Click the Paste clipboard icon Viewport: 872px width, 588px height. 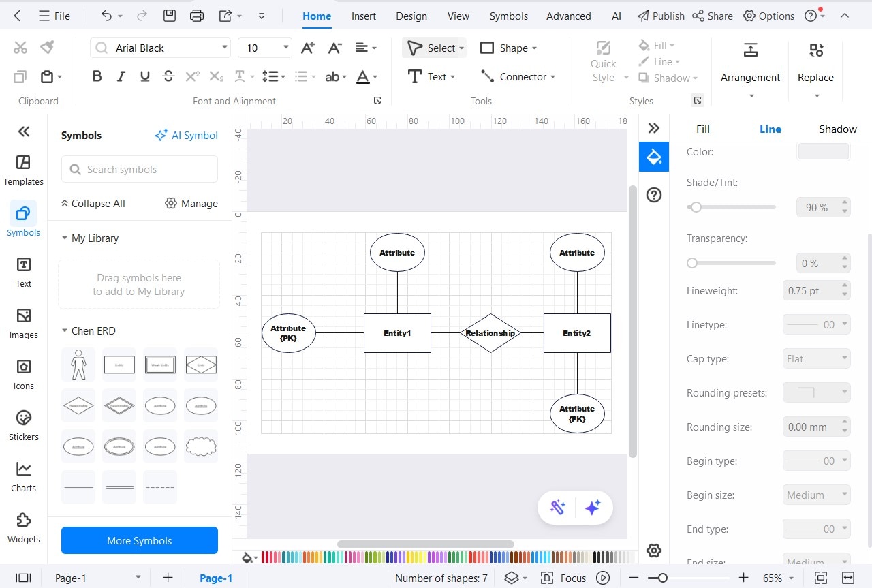point(47,77)
